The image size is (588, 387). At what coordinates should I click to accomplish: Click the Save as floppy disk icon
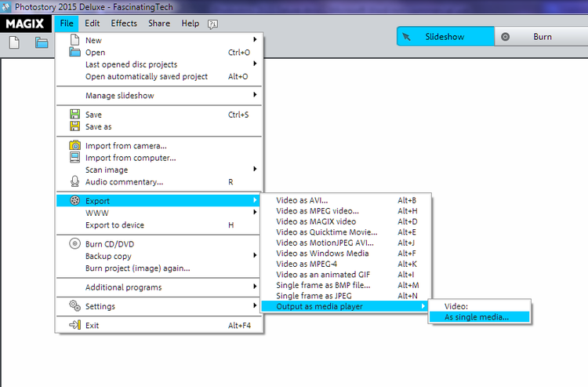pyautogui.click(x=75, y=126)
